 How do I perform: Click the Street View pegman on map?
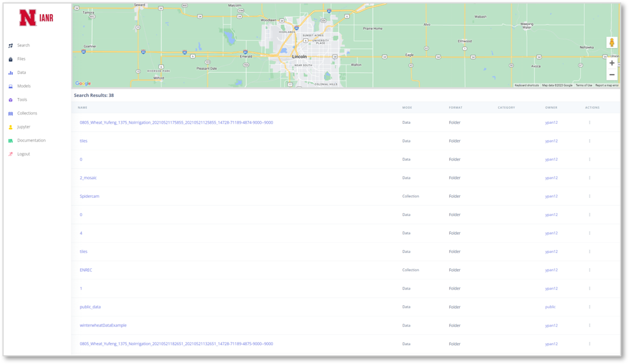[x=612, y=42]
